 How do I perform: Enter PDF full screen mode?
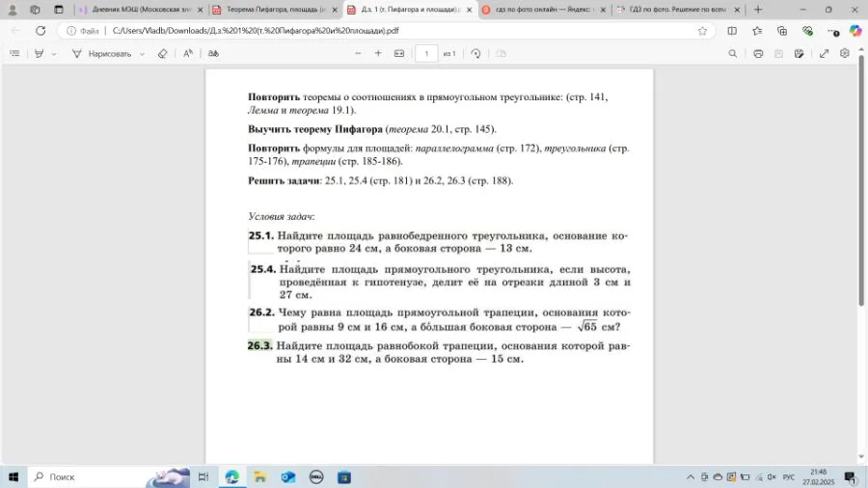click(x=825, y=54)
